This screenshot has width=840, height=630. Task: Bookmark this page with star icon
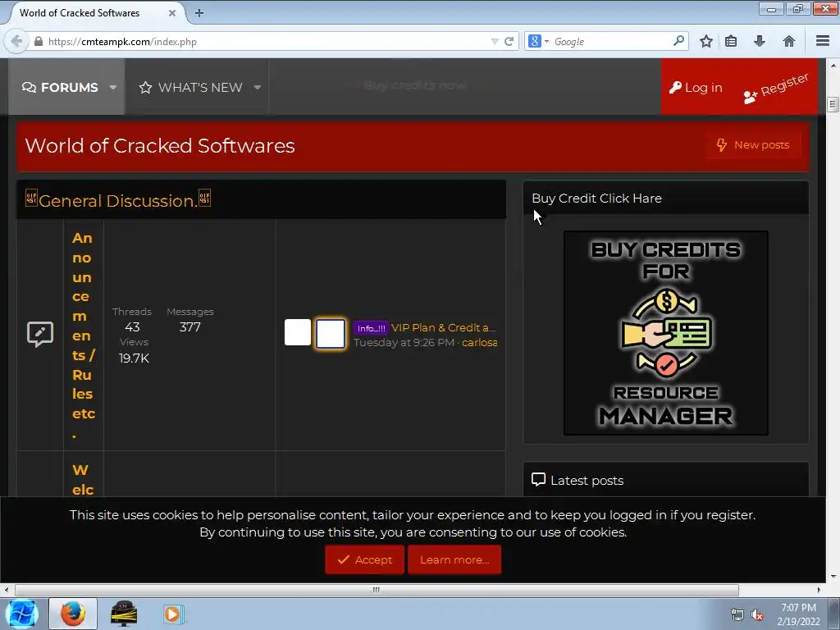[706, 41]
